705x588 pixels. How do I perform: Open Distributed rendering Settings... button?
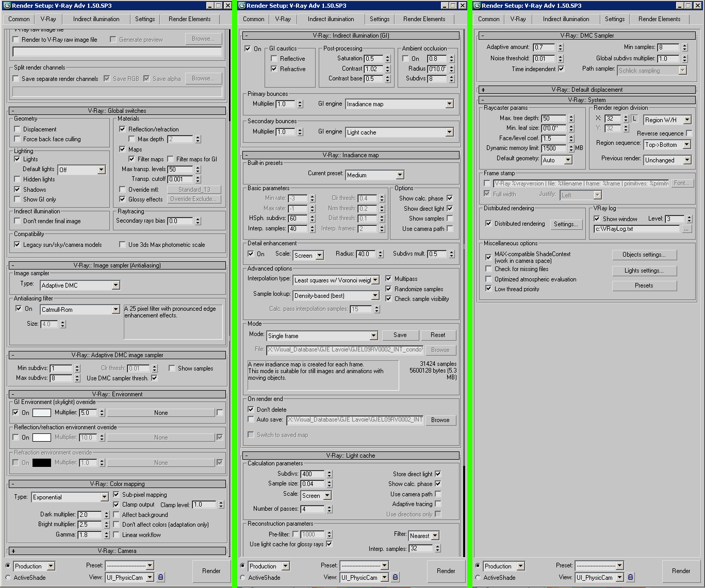point(566,224)
